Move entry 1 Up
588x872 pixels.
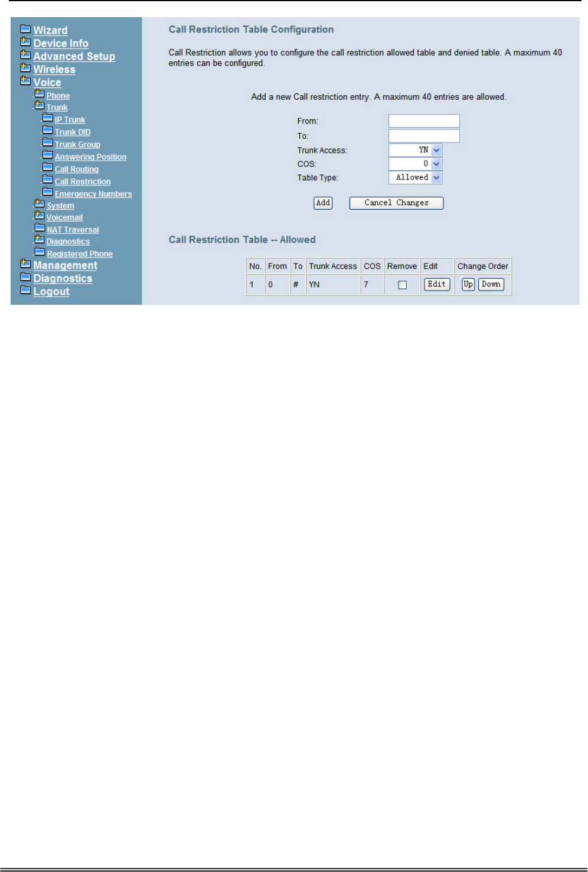[468, 284]
